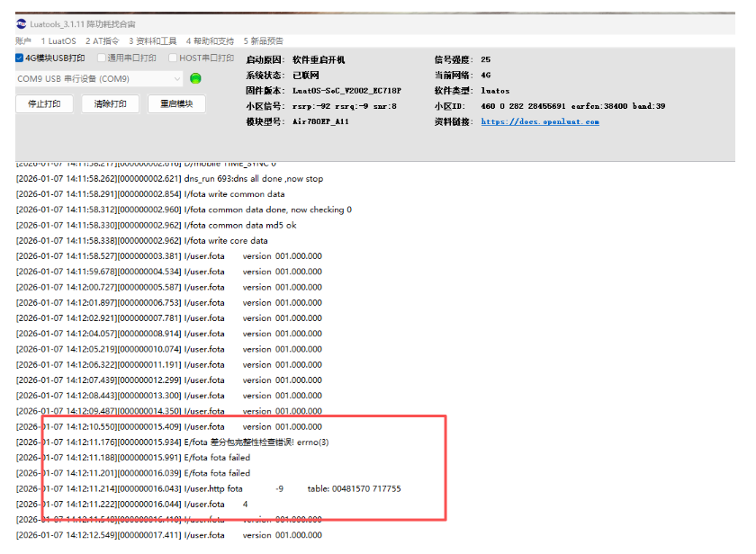
Task: Click the signal strength value 25
Action: tap(485, 59)
